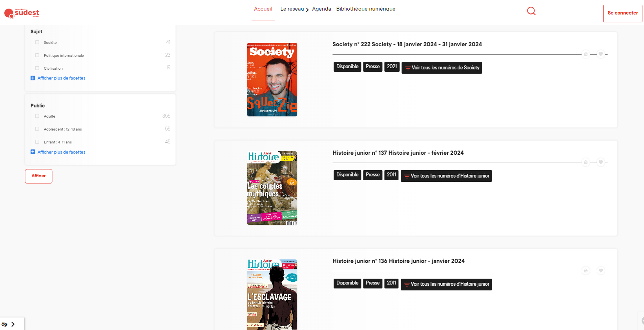Click plus icon under Sujet facets

[33, 78]
